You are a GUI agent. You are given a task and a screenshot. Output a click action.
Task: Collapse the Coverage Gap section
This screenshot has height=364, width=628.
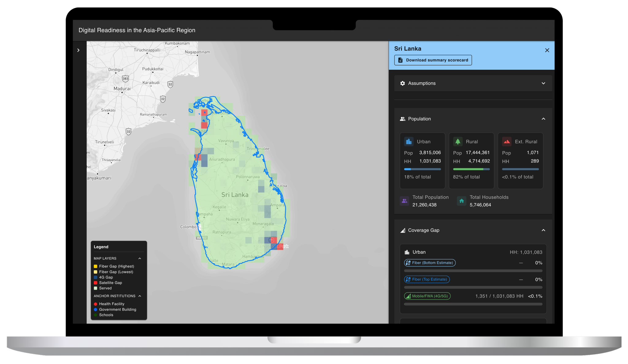543,230
